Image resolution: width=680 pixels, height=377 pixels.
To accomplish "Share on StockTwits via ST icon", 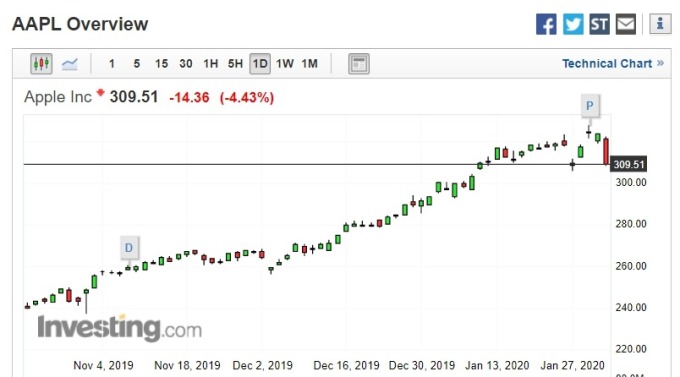I will (x=599, y=24).
